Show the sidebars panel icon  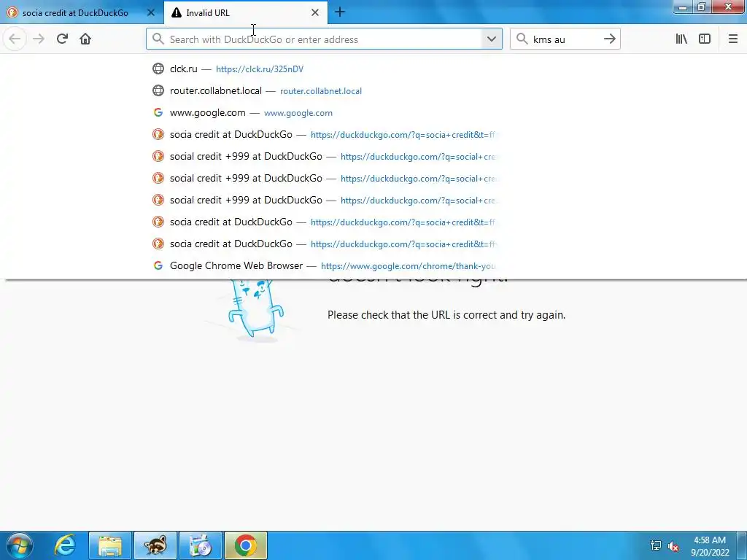tap(705, 39)
